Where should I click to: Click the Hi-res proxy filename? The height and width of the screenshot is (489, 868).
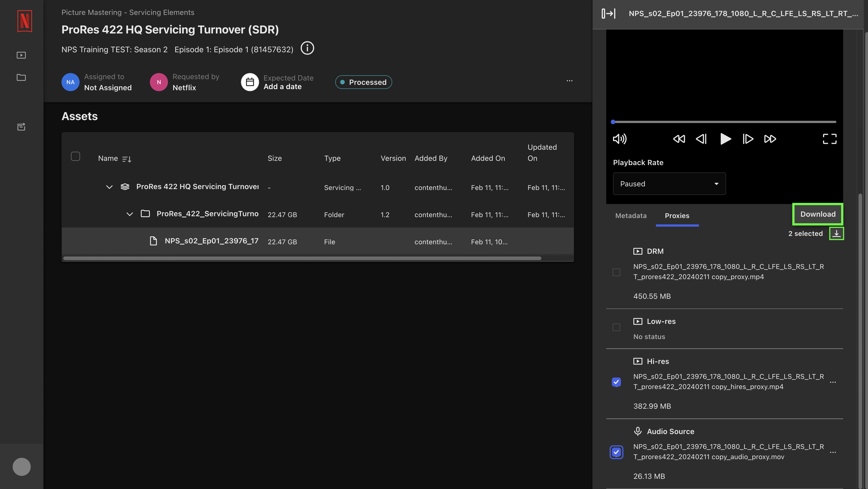click(729, 382)
